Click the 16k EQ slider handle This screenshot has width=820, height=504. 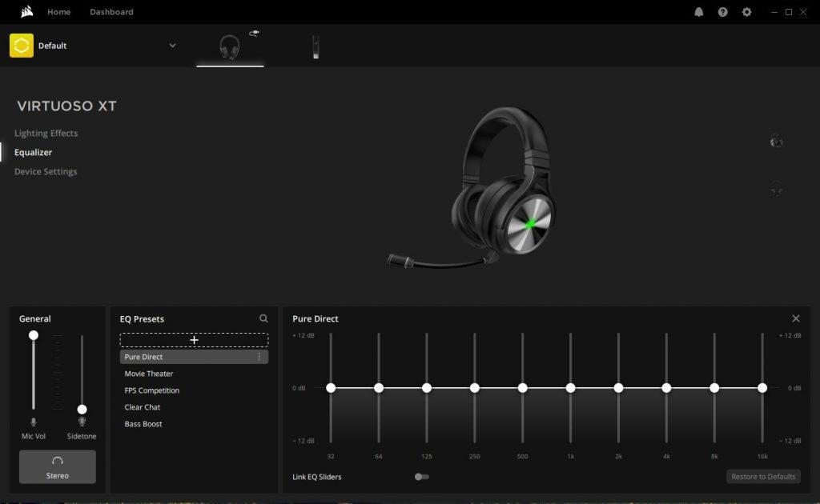tap(762, 388)
